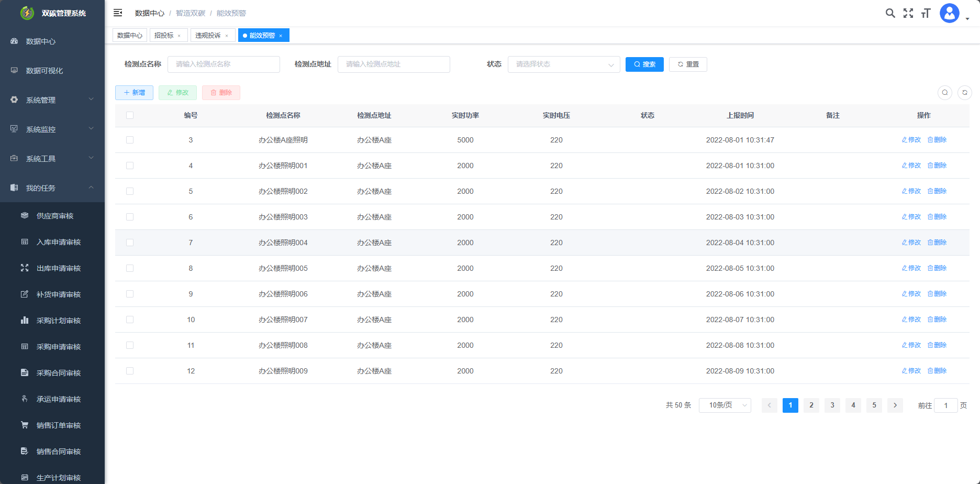Expand the 系统监控 sidebar menu

[52, 129]
